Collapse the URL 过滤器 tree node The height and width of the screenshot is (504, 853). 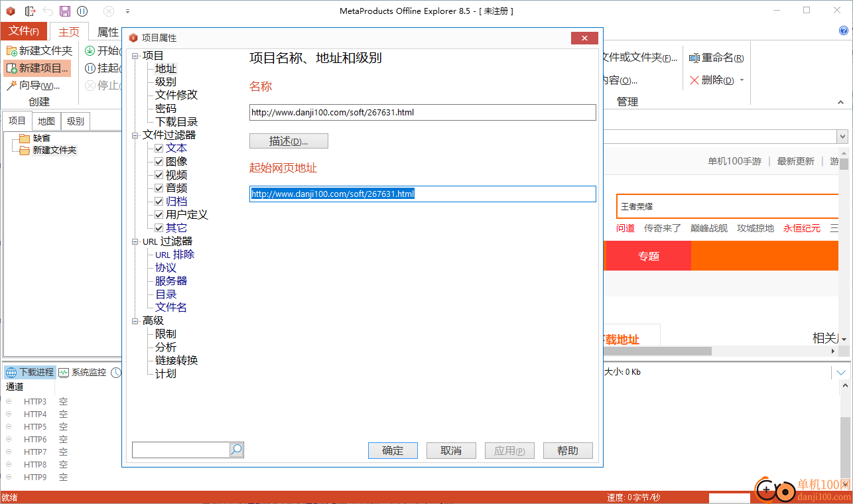(136, 241)
